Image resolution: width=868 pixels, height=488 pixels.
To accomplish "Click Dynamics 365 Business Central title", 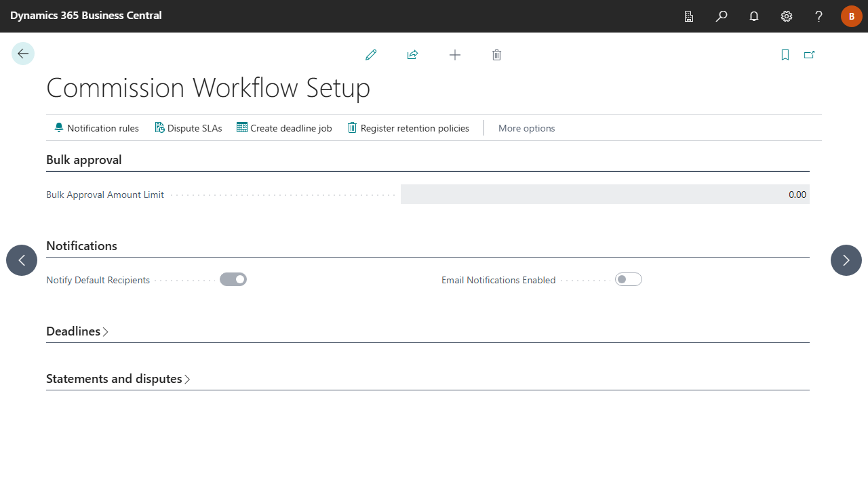I will point(86,15).
